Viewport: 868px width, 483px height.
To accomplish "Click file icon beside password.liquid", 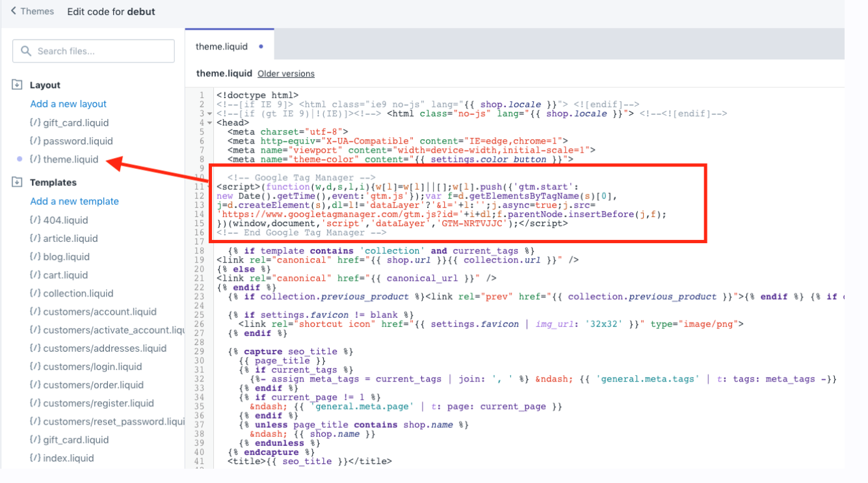I will 36,141.
